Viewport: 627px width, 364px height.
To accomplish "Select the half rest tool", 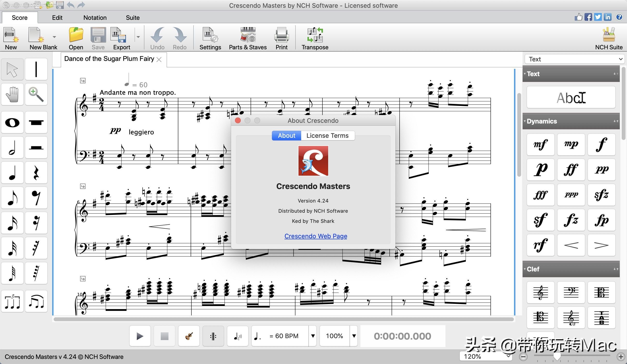I will [x=36, y=147].
